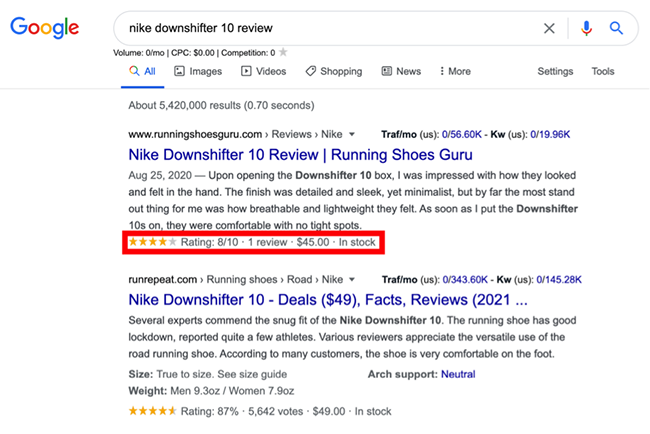Click the 0/56.60K traffic link for runningshoesguru
Image resolution: width=650 pixels, height=434 pixels.
click(x=461, y=134)
